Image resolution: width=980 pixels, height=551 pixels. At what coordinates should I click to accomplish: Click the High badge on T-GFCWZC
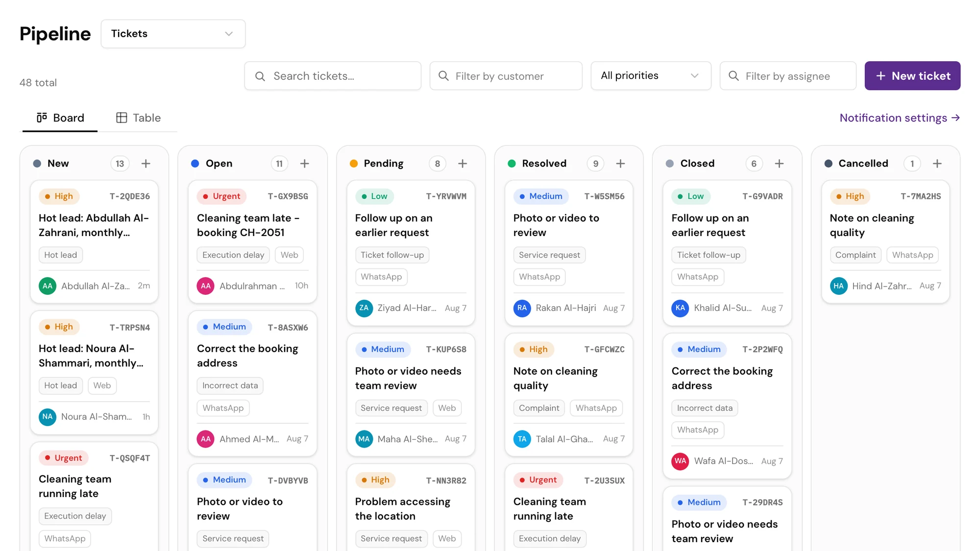click(x=534, y=349)
